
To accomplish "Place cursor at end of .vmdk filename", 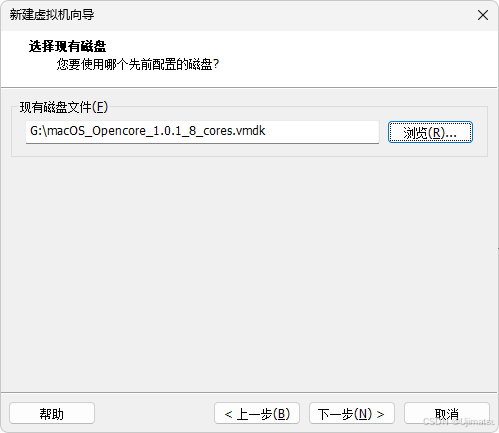I will tap(266, 131).
